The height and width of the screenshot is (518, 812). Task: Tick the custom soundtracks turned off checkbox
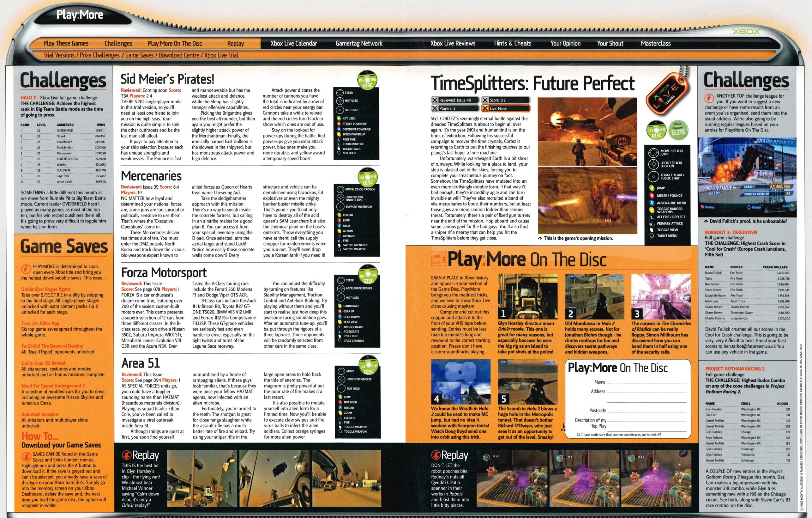coord(579,435)
